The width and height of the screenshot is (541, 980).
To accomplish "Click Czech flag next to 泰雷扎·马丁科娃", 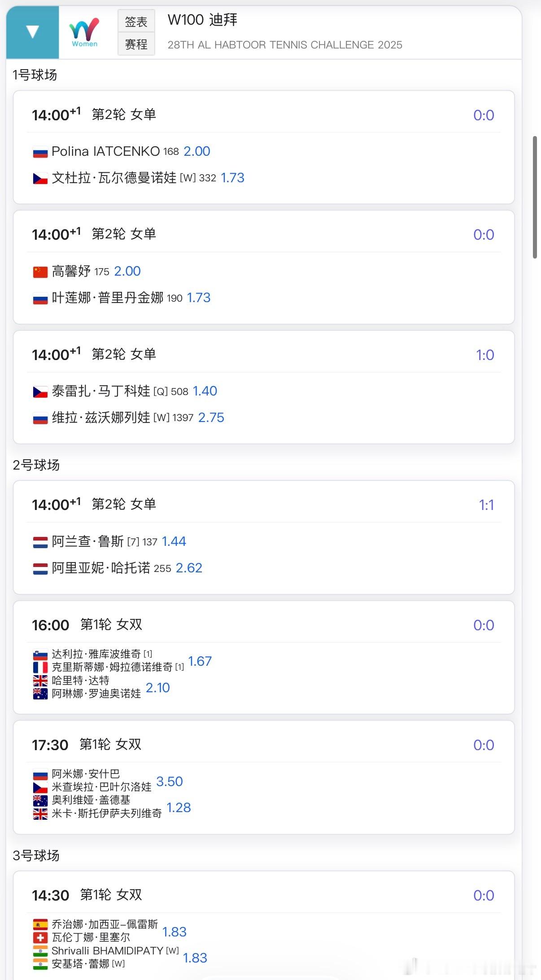I will coord(40,392).
